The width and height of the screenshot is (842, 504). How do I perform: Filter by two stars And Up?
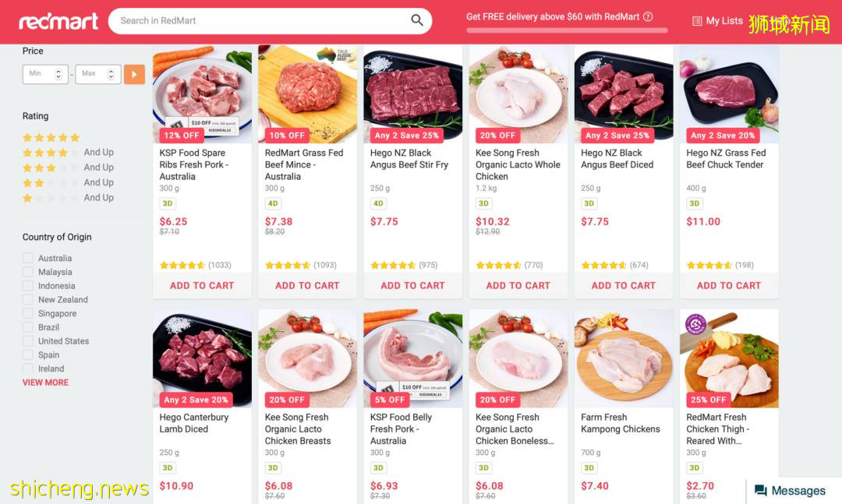click(68, 182)
